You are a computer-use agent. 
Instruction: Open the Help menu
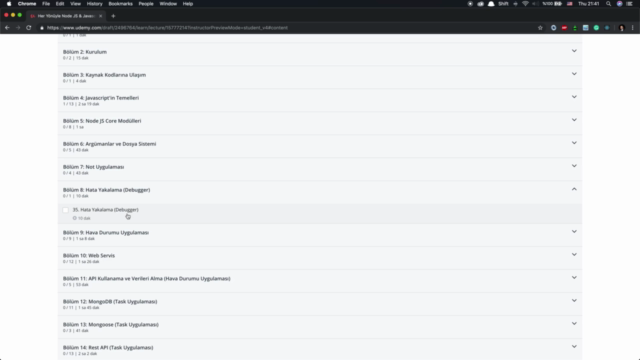pyautogui.click(x=188, y=4)
